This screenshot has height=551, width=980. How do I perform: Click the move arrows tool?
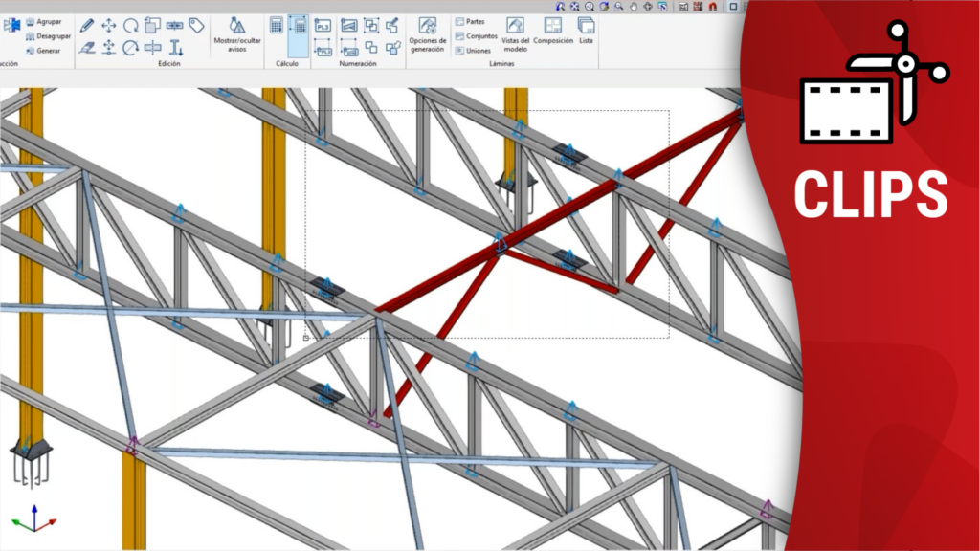point(109,25)
